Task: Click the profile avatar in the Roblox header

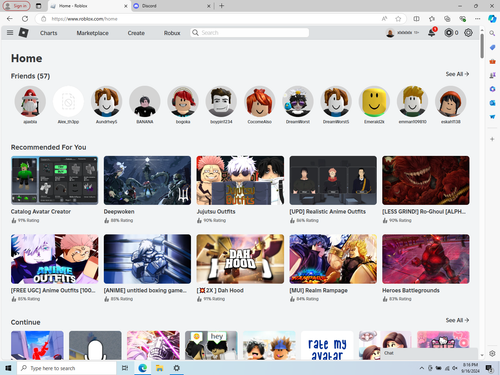Action: (x=390, y=33)
